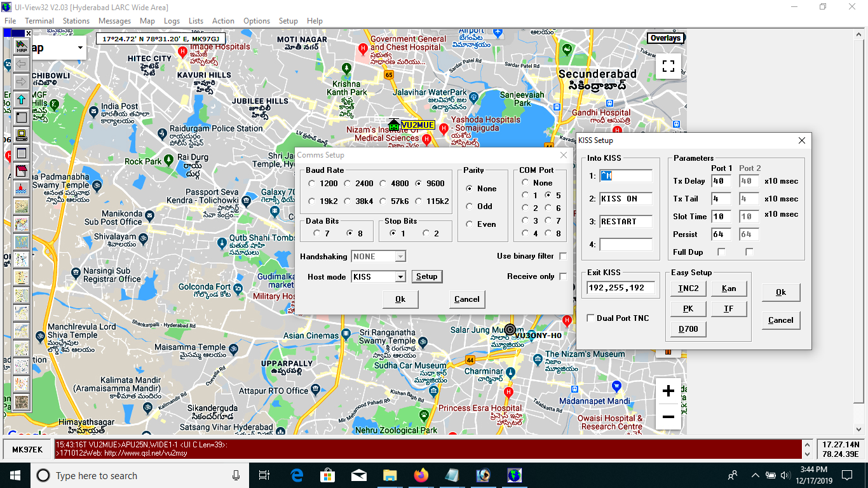Click Ok in Comms Setup dialog
Image resolution: width=868 pixels, height=488 pixels.
400,299
